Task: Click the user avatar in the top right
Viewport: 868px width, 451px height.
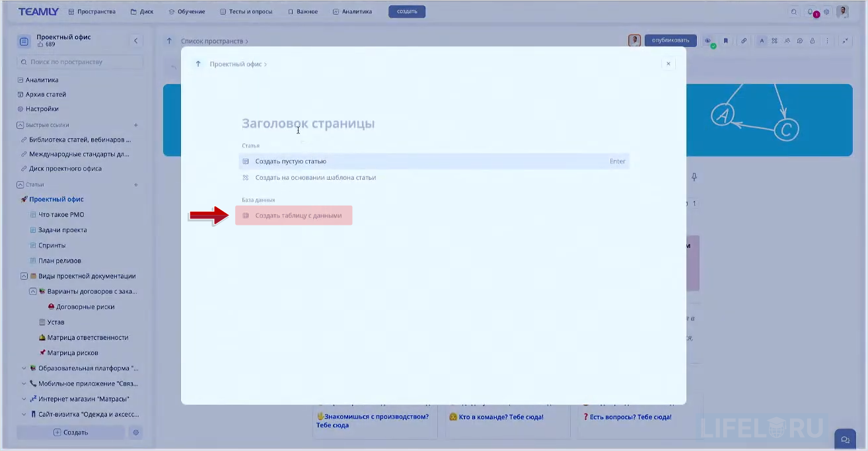Action: [x=842, y=11]
